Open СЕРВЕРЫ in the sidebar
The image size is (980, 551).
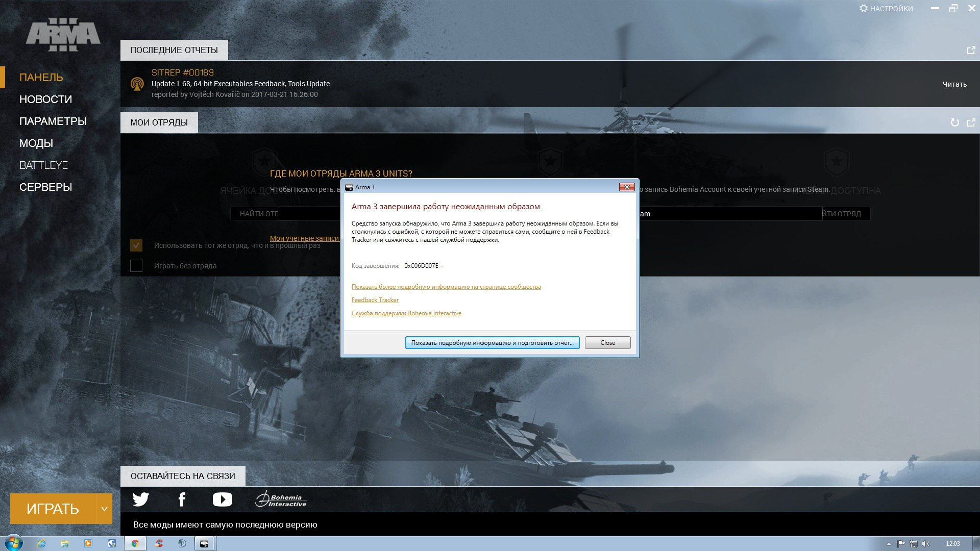(x=45, y=187)
